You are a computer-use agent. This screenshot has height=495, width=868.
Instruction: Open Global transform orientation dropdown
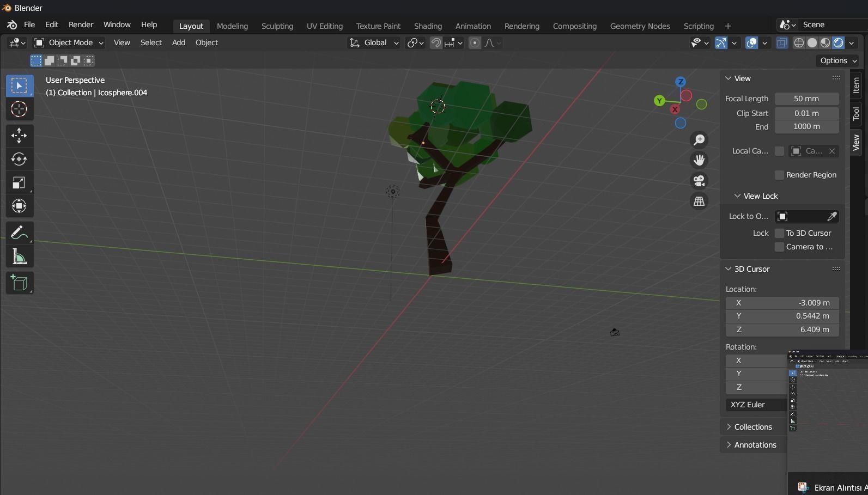point(374,42)
